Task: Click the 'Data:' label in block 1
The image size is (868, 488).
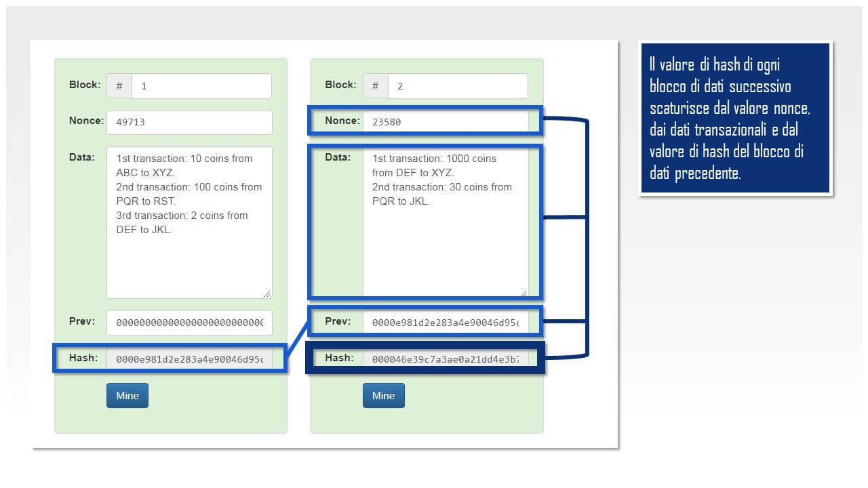Action: [82, 157]
